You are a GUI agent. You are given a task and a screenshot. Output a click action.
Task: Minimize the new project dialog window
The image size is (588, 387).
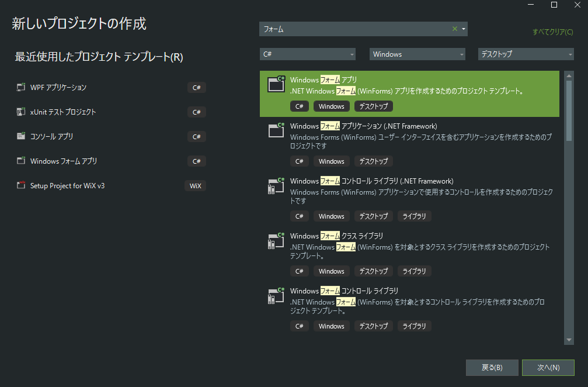(x=531, y=5)
